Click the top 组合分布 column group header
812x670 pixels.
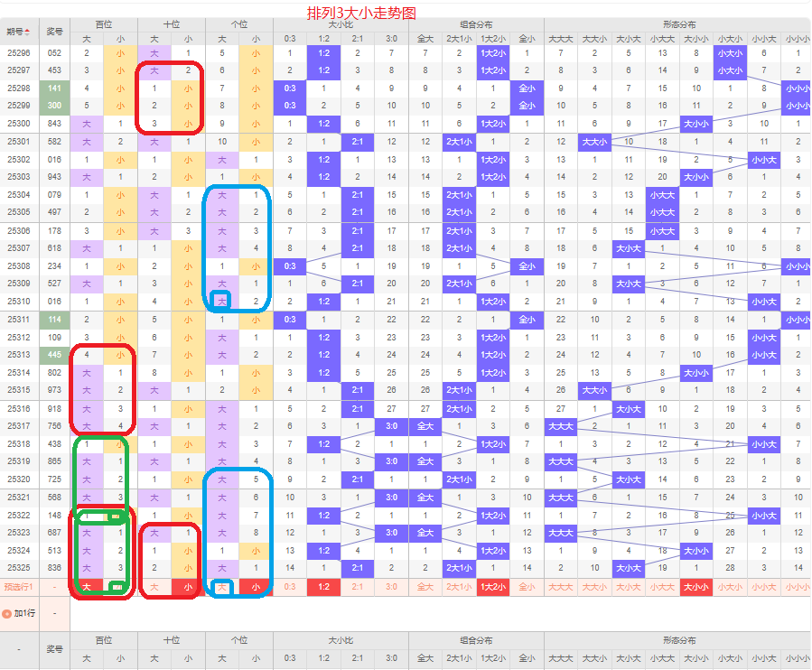click(x=476, y=24)
